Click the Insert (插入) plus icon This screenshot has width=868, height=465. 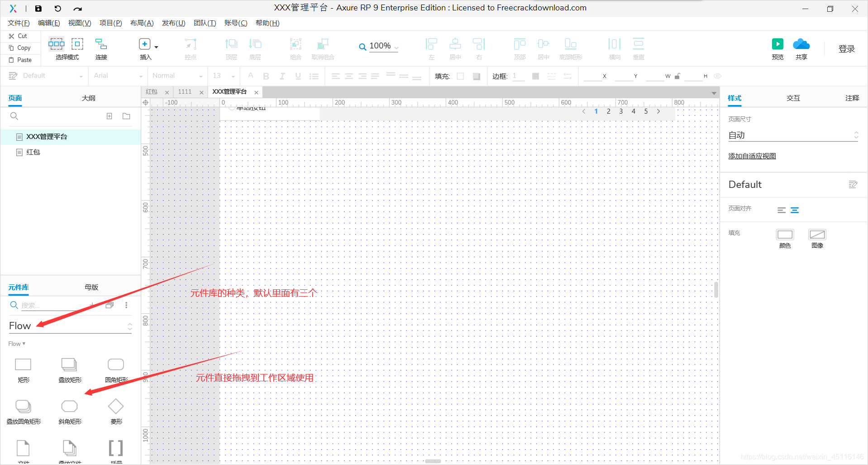(x=144, y=44)
